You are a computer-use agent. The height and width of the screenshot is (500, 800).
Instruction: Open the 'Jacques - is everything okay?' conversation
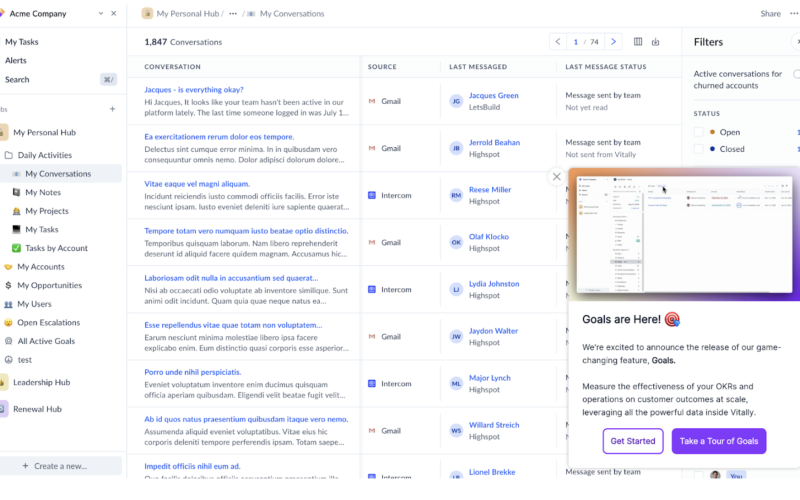[194, 90]
